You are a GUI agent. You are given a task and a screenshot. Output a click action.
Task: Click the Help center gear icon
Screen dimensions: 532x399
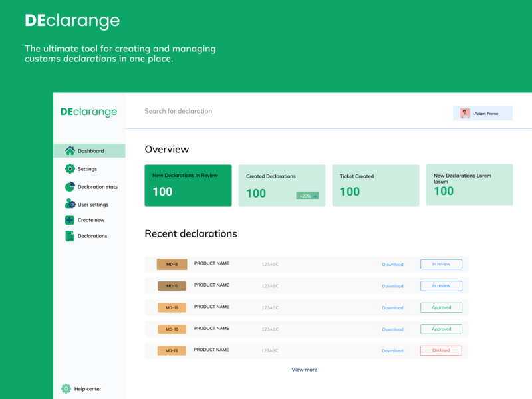point(66,389)
